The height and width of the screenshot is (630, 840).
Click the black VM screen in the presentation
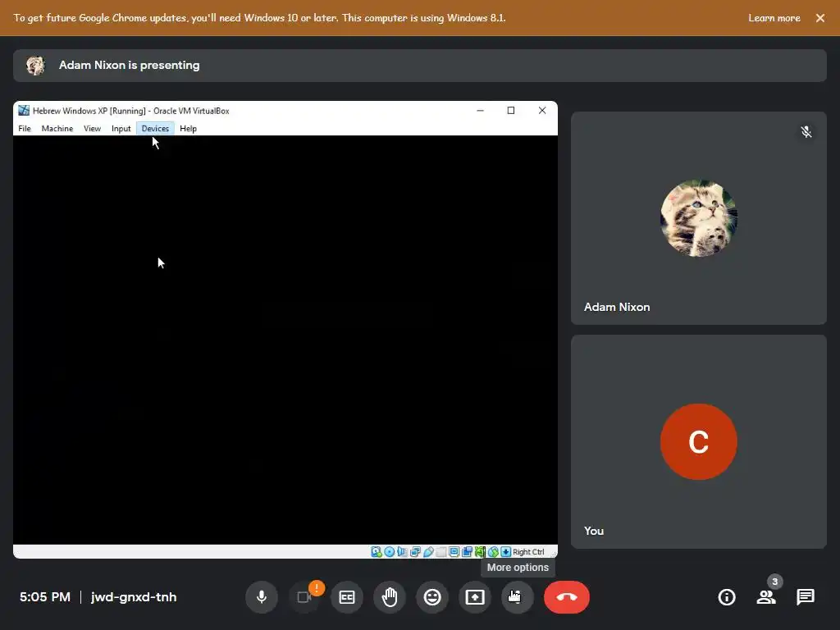[285, 340]
